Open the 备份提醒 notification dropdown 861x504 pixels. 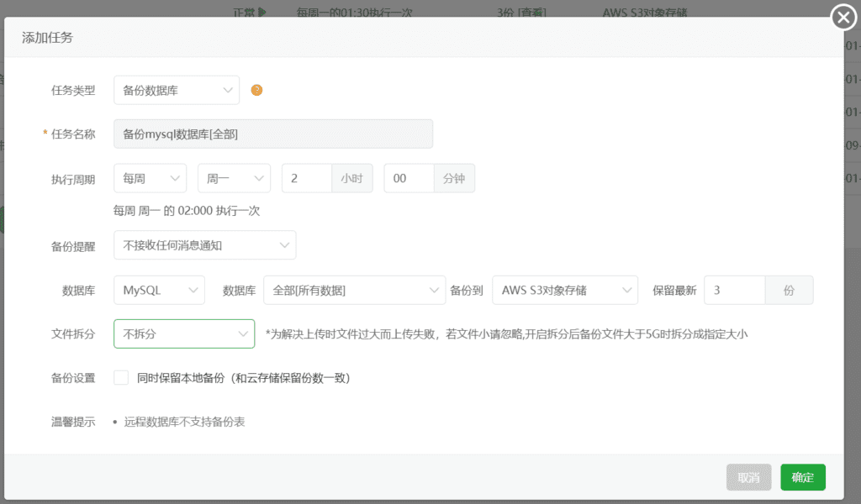pyautogui.click(x=204, y=244)
